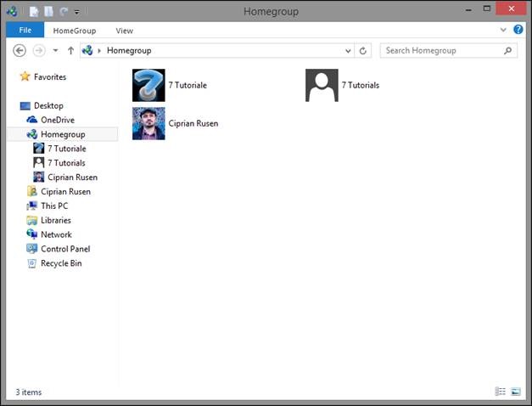532x406 pixels.
Task: Open the 7 Tutoriale user thumbnail
Action: click(x=148, y=85)
